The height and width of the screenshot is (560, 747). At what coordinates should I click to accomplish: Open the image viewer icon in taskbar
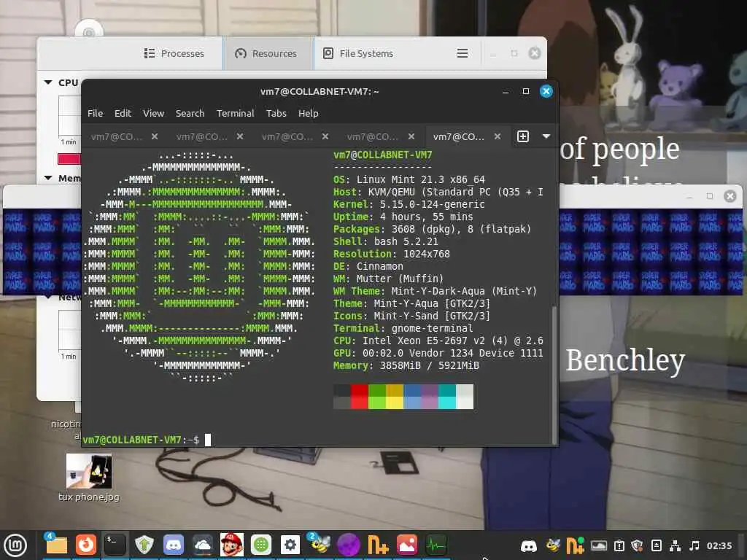tap(407, 545)
